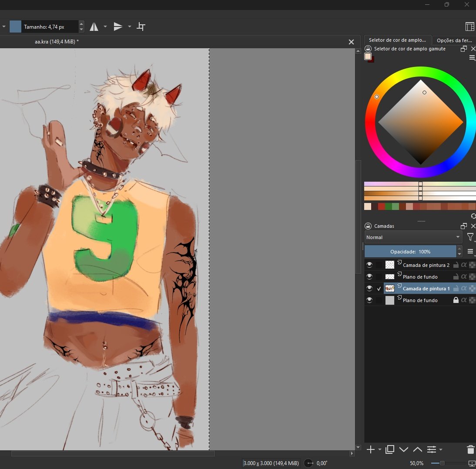
Task: Delete the selected layer with trash icon
Action: 470,449
